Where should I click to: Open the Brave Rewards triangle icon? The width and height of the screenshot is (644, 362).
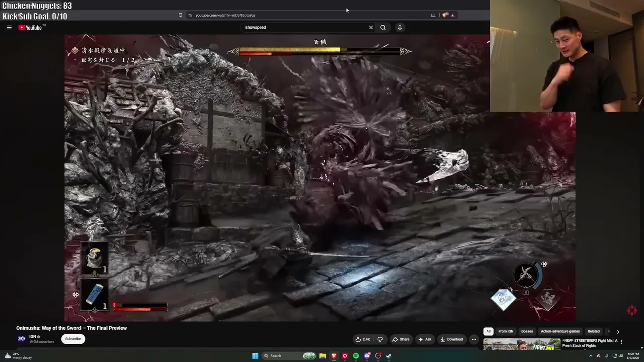[452, 15]
